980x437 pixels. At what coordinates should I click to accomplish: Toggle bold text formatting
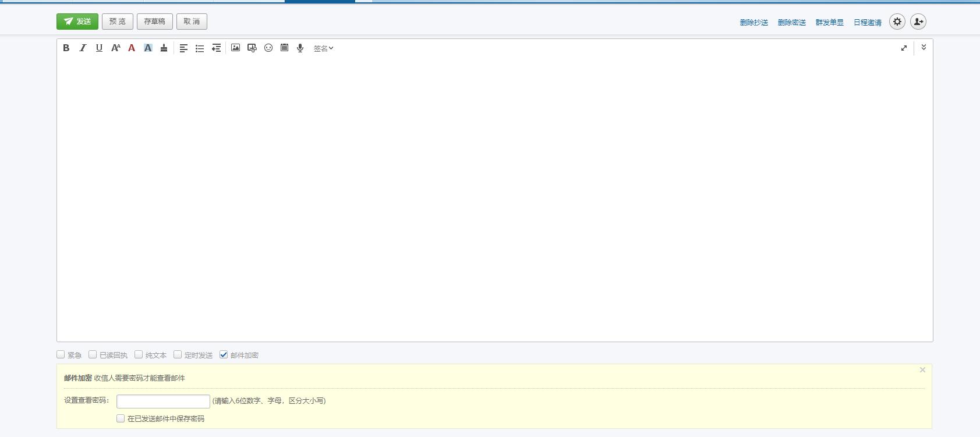(66, 48)
